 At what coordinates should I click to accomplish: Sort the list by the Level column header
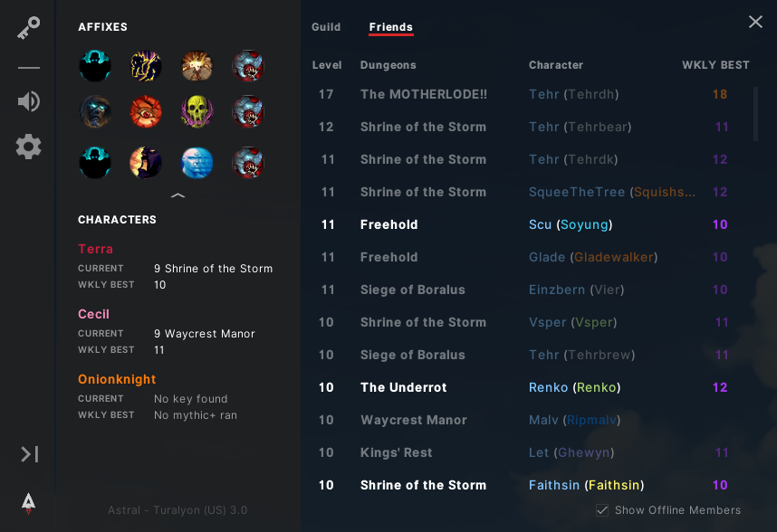pyautogui.click(x=327, y=65)
